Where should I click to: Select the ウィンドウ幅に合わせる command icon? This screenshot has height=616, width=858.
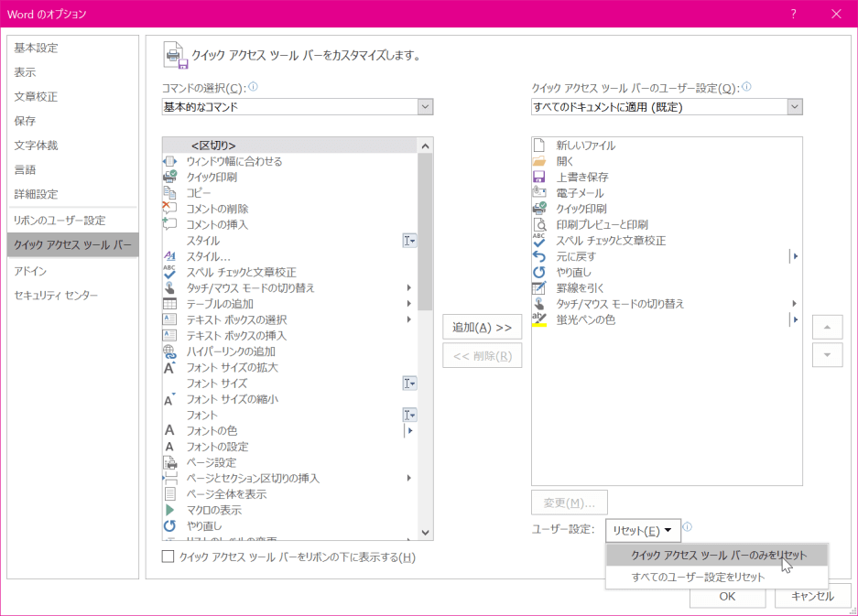tap(169, 161)
